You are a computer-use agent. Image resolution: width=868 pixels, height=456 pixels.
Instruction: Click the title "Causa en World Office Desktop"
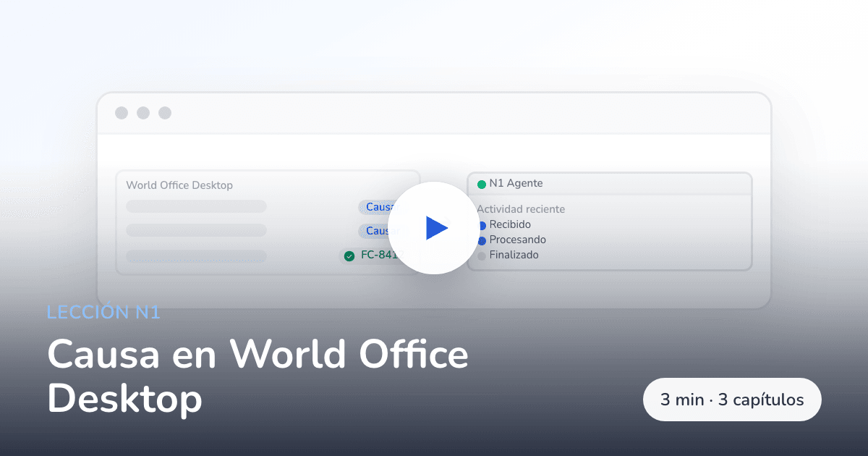click(x=258, y=376)
